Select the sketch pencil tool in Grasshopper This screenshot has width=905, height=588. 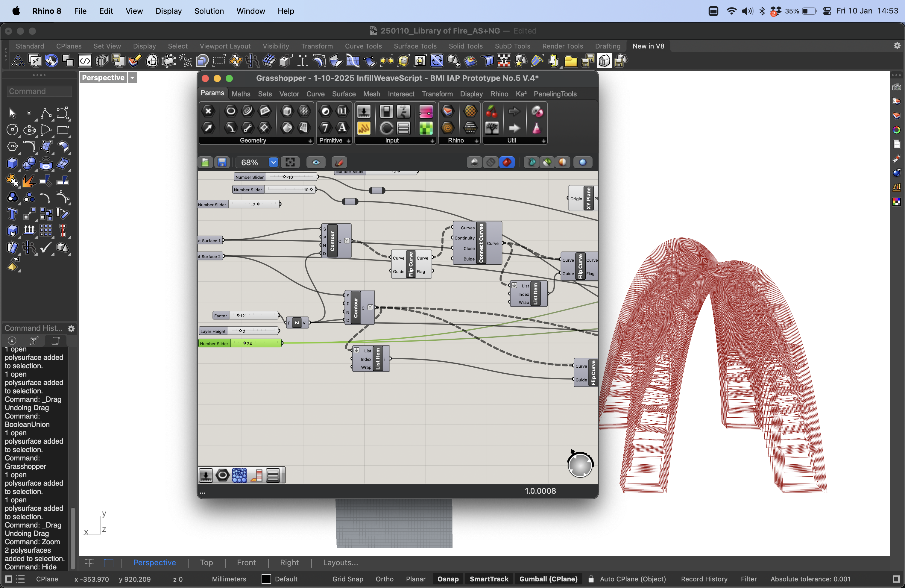click(339, 162)
